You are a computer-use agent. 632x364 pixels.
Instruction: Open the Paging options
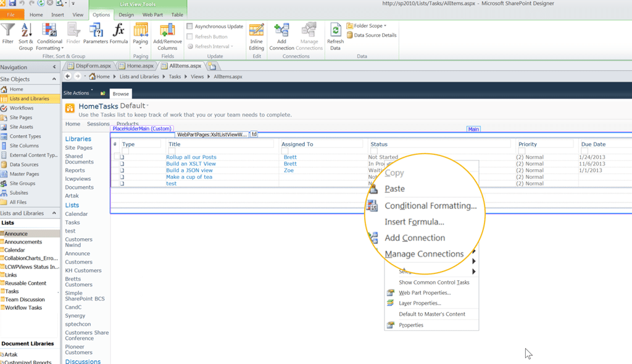coord(140,36)
